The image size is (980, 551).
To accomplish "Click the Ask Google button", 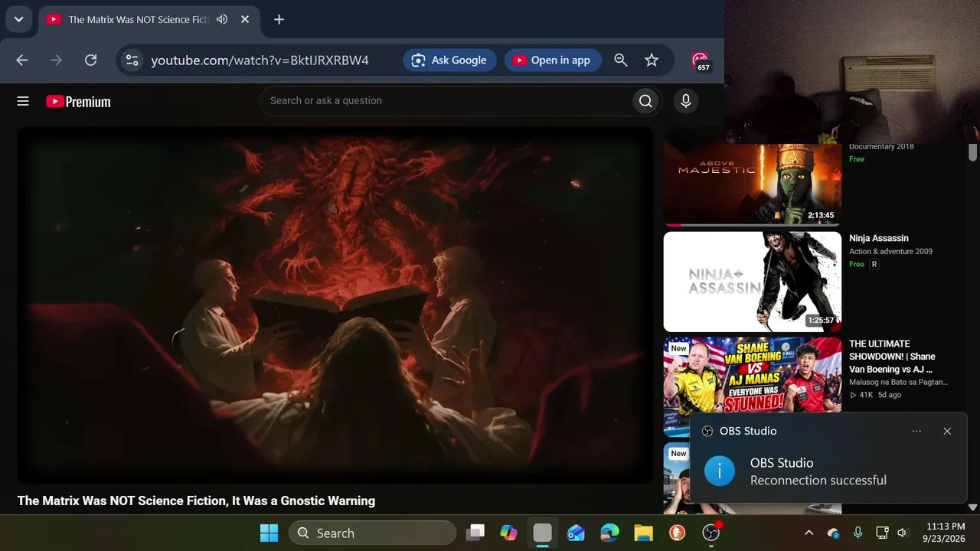I will 449,60.
